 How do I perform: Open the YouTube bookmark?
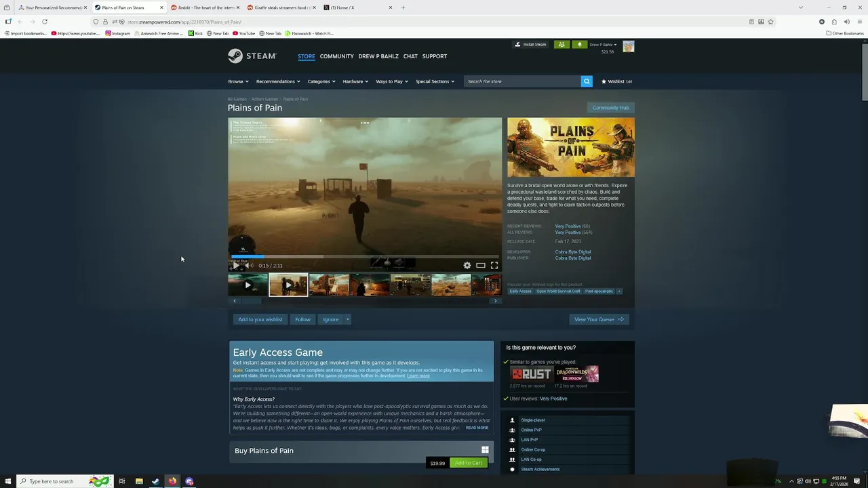click(x=243, y=33)
